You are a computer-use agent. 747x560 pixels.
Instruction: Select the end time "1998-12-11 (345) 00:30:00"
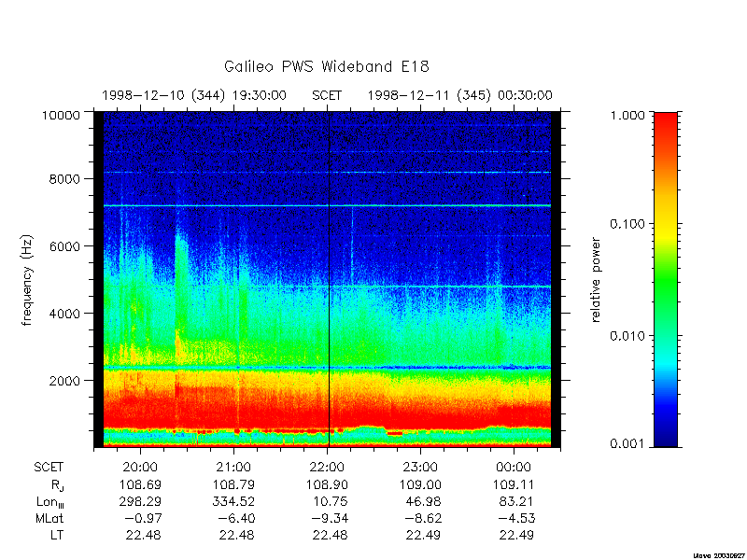pyautogui.click(x=459, y=96)
